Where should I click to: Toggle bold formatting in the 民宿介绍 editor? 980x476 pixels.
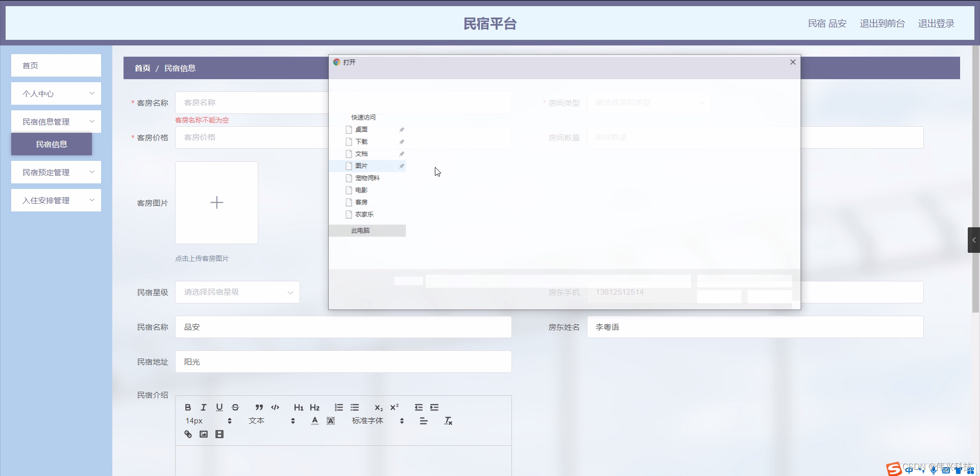[187, 407]
